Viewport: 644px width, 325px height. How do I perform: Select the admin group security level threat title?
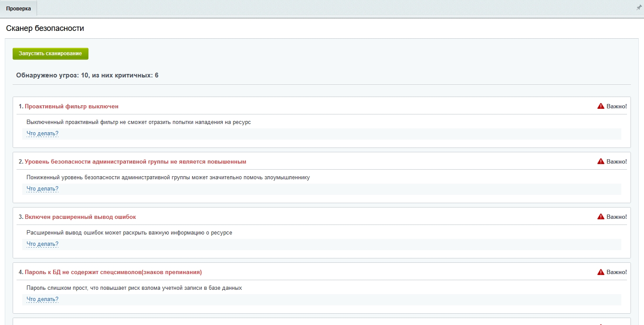[135, 162]
